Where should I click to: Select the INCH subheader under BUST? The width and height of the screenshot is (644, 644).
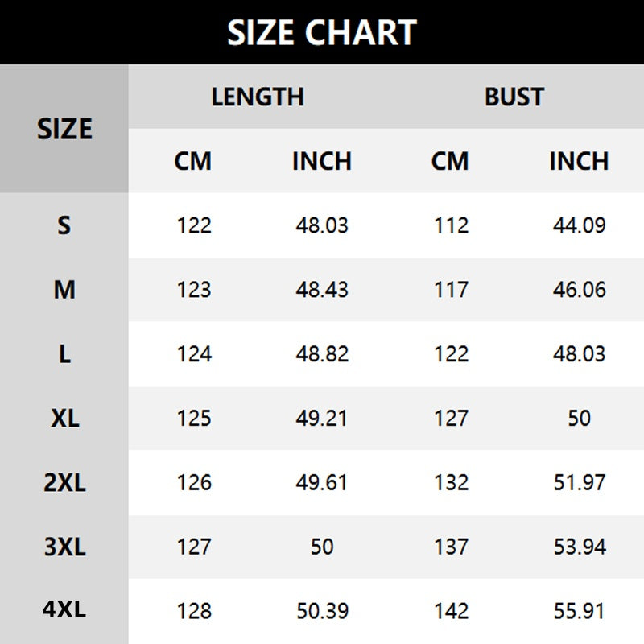[579, 161]
